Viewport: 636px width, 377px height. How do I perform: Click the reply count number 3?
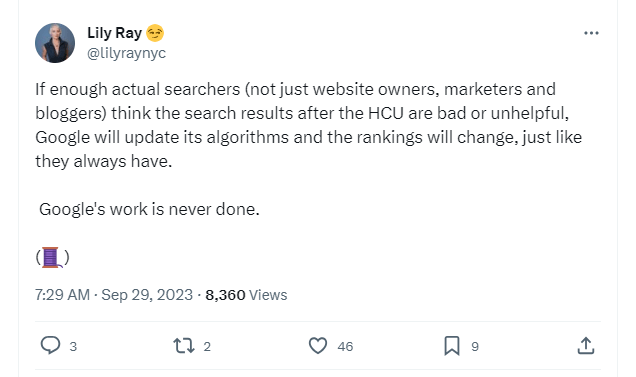click(x=73, y=347)
